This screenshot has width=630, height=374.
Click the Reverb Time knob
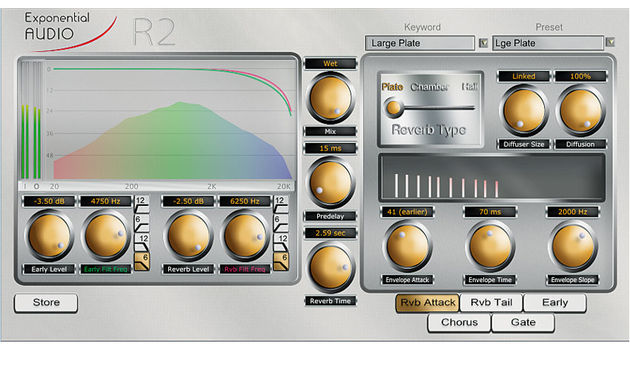point(330,268)
